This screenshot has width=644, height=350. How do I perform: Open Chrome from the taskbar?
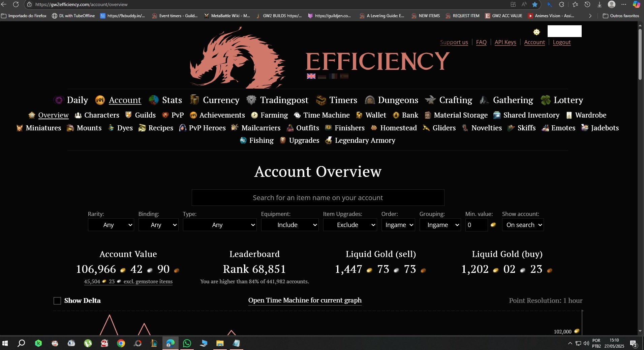point(121,343)
